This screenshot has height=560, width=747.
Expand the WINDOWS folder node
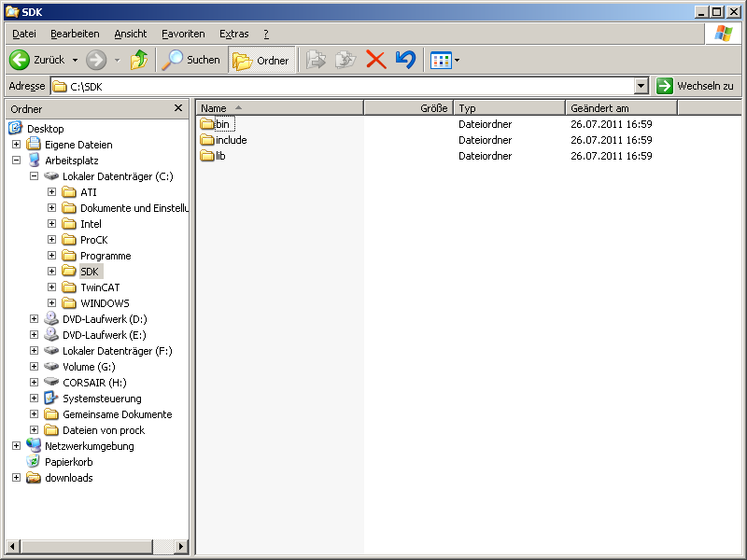tap(52, 302)
